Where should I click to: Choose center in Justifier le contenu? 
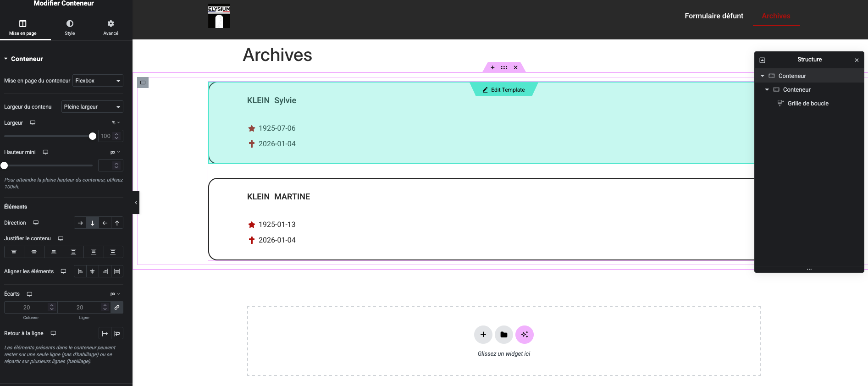[34, 252]
